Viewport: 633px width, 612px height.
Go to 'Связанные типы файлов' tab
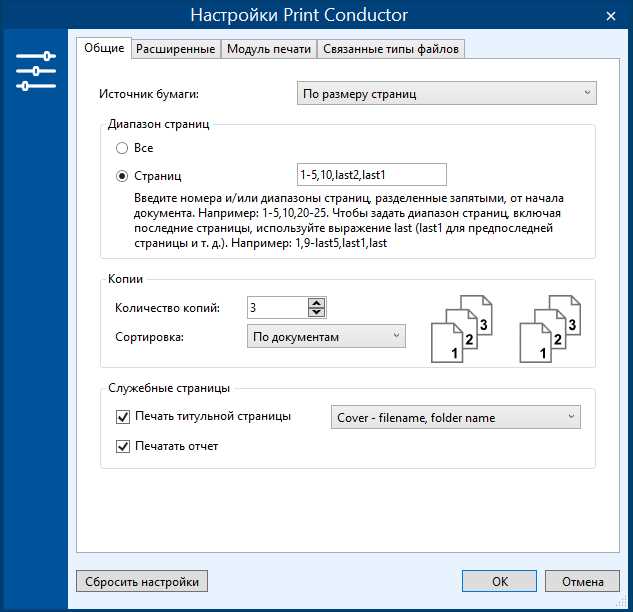pos(391,48)
